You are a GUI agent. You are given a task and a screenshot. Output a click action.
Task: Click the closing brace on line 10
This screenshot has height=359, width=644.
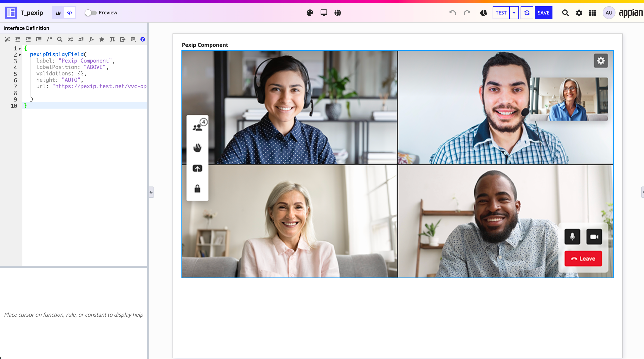tap(25, 106)
